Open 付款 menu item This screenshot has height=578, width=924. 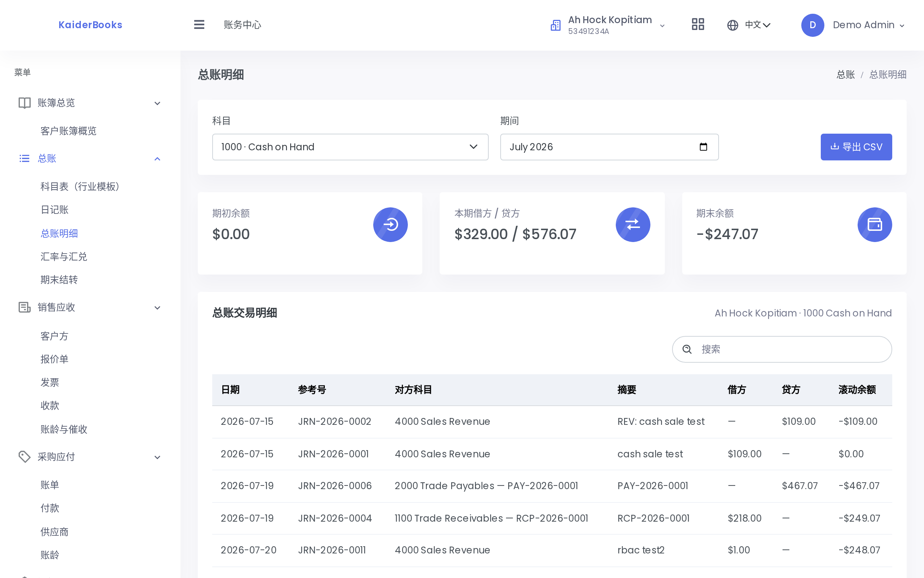pos(50,508)
